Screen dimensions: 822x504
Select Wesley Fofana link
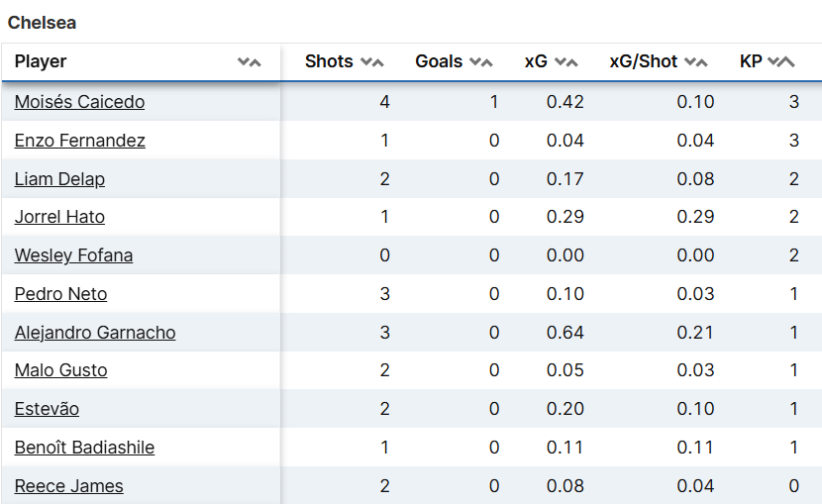[x=73, y=255]
